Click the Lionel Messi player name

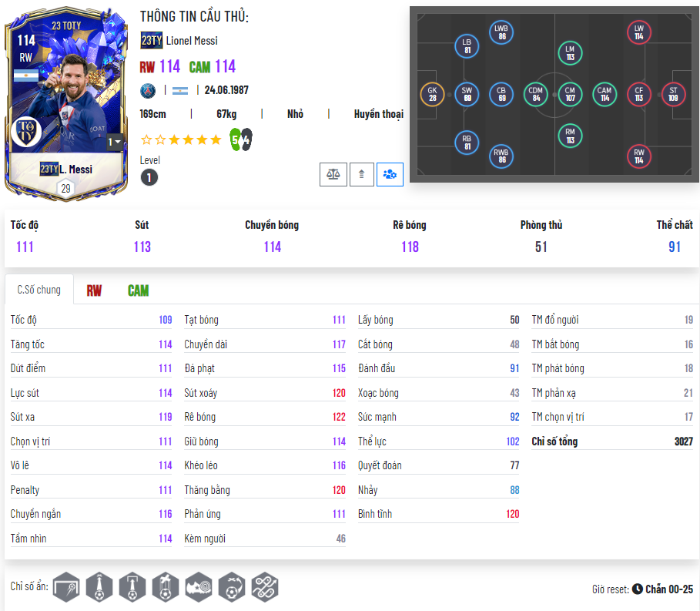(192, 41)
